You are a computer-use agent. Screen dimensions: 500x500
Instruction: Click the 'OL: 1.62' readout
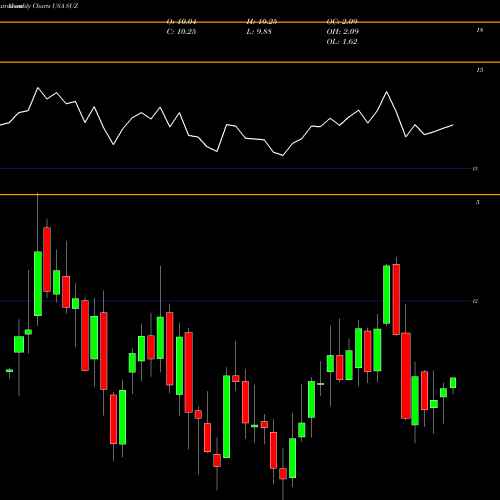tap(342, 42)
